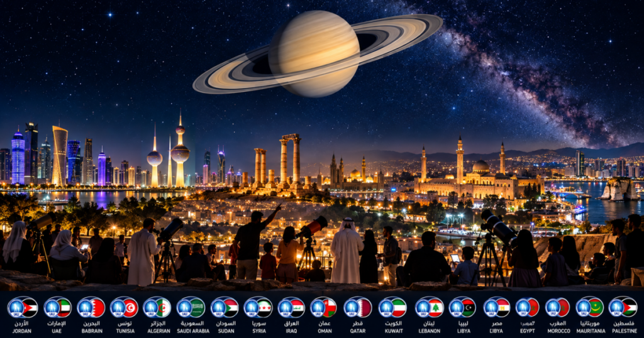Click the Arabic label سوريا
Viewport: 644px width, 338px height.
tap(258, 324)
